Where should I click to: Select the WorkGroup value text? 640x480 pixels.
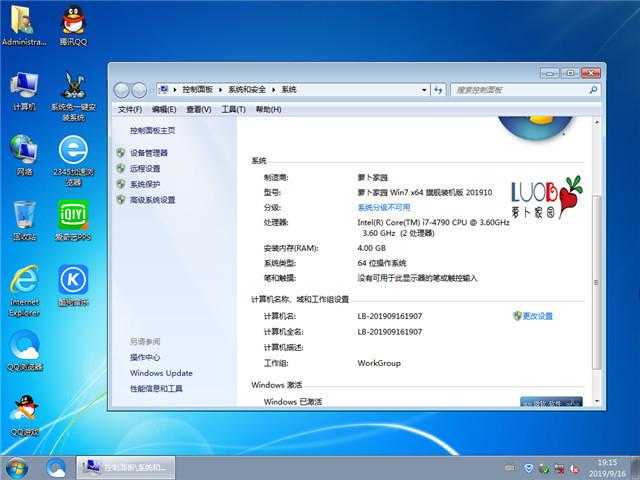click(379, 363)
